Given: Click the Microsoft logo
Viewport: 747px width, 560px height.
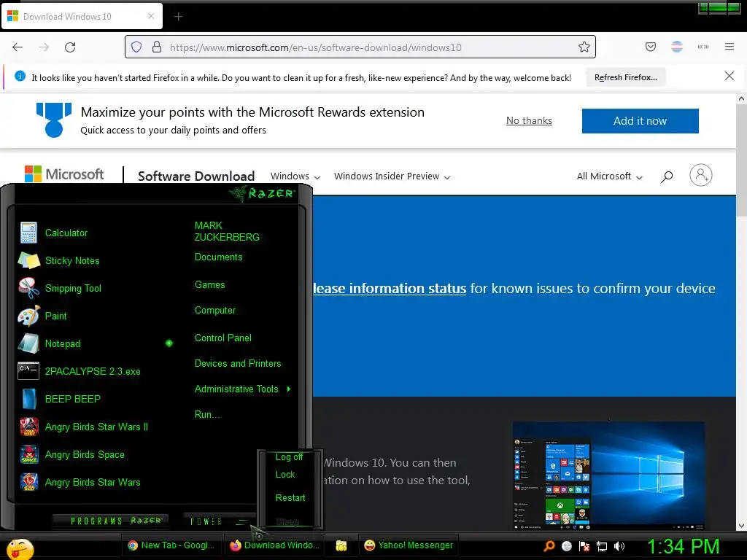Looking at the screenshot, I should tap(64, 174).
